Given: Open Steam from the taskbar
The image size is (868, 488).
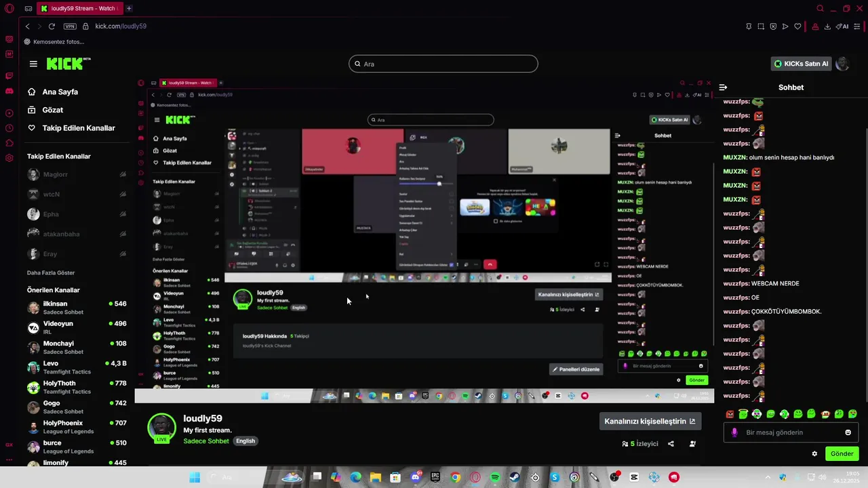Looking at the screenshot, I should (x=515, y=477).
